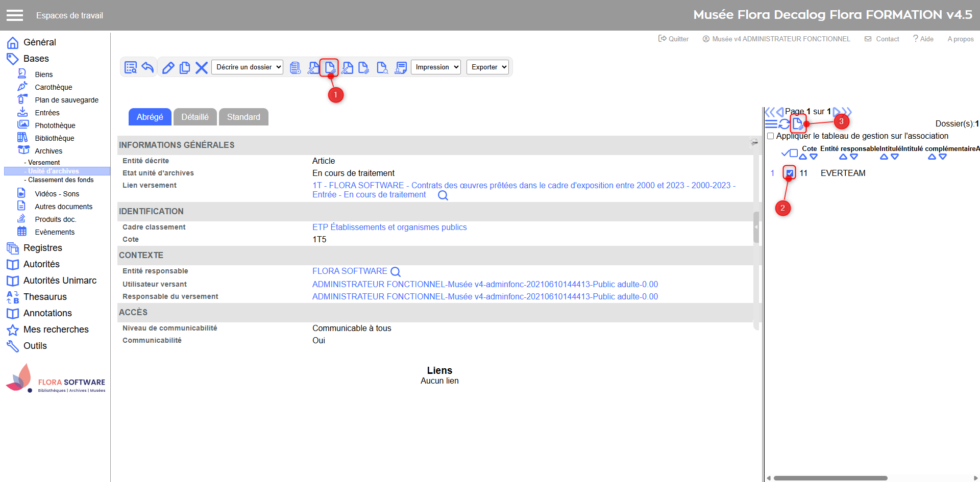Click the refresh icon in right panel
This screenshot has width=980, height=482.
[784, 124]
